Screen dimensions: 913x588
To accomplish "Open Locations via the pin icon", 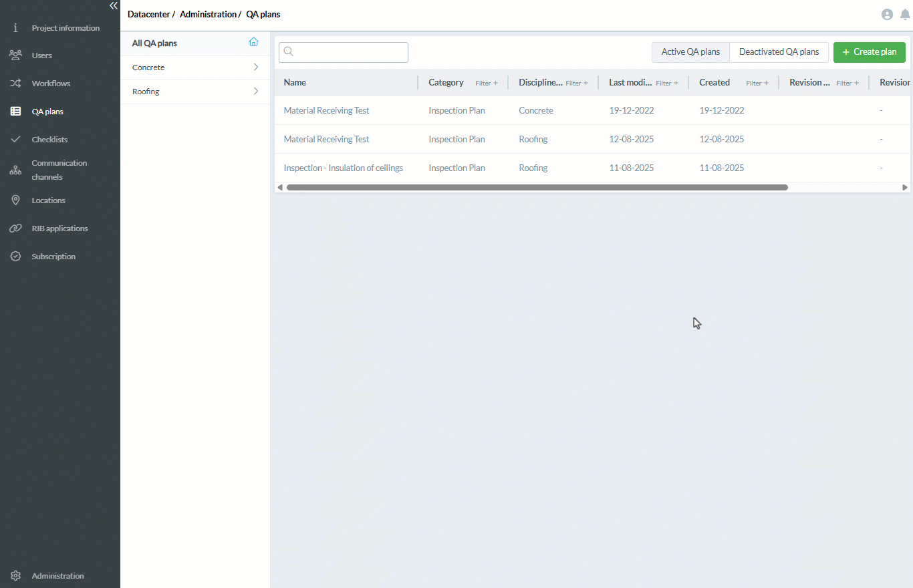I will (x=15, y=200).
